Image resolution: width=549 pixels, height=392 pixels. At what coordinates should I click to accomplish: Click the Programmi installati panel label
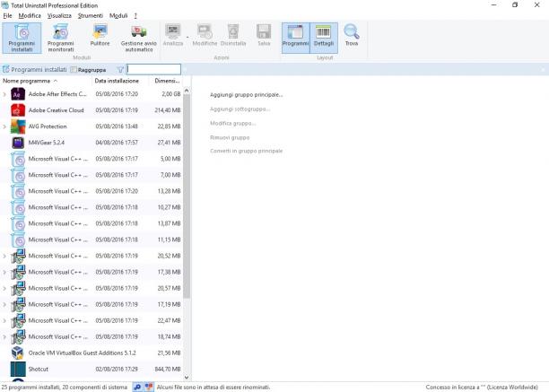[39, 70]
